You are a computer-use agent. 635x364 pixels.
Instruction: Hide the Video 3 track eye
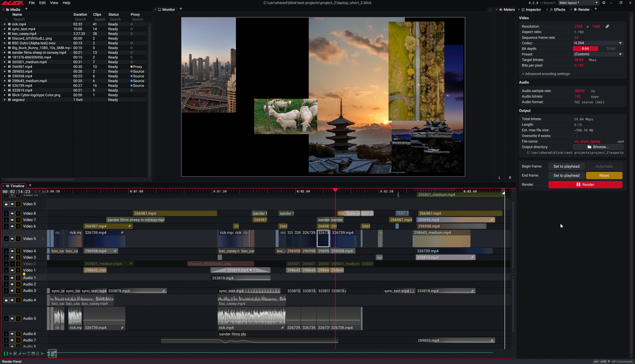(12, 257)
